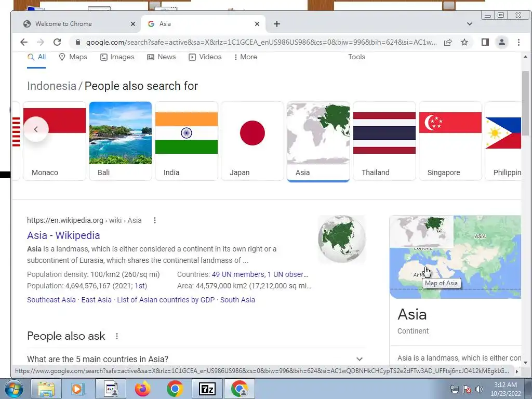Select the India flag card
This screenshot has height=399, width=532.
187,141
